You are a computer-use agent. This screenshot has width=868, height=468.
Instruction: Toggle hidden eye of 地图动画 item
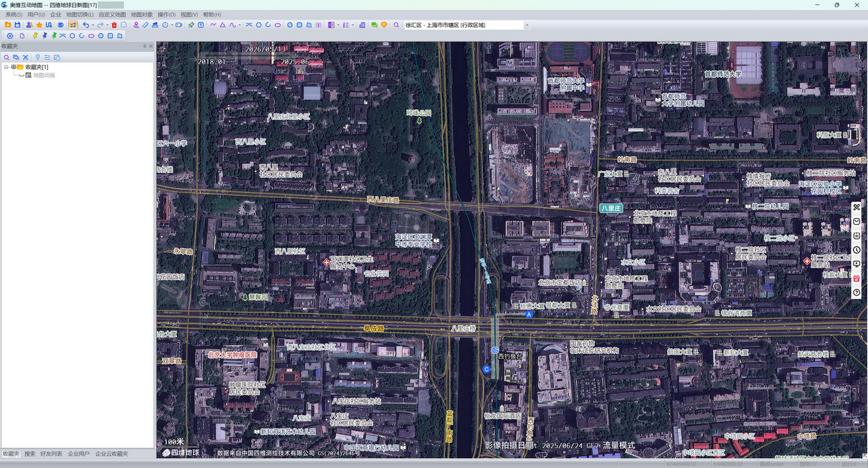(21, 75)
